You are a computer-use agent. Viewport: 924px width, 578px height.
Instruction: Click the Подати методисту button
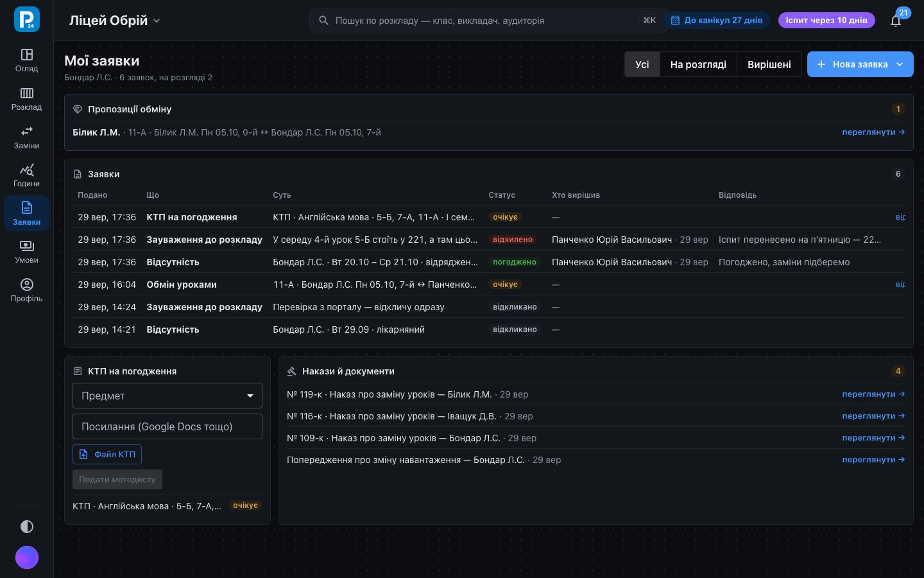(117, 479)
